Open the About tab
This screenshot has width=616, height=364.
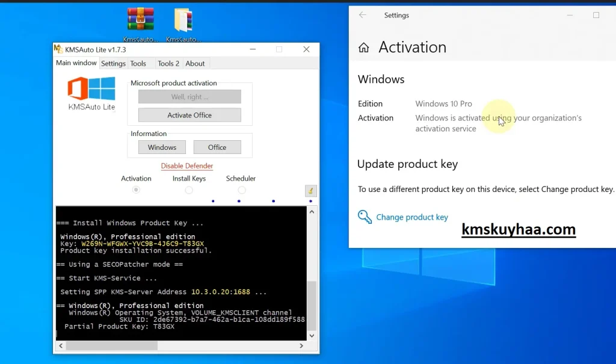pyautogui.click(x=195, y=63)
